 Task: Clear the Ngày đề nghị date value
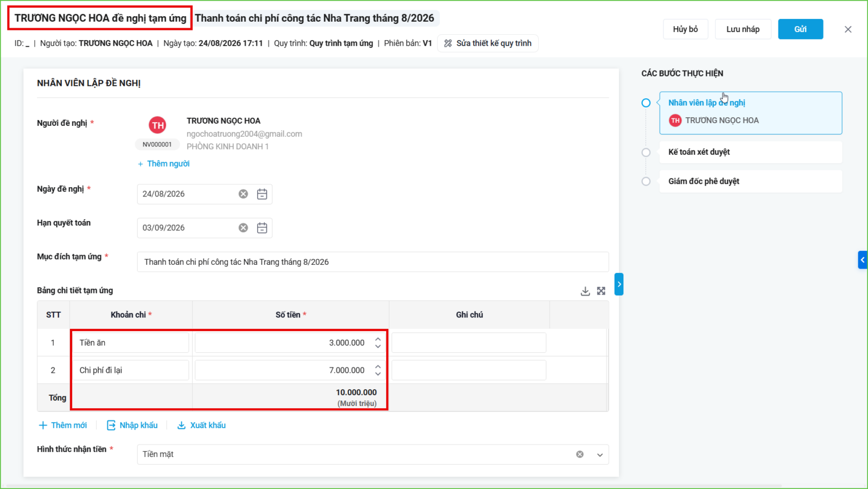point(244,194)
